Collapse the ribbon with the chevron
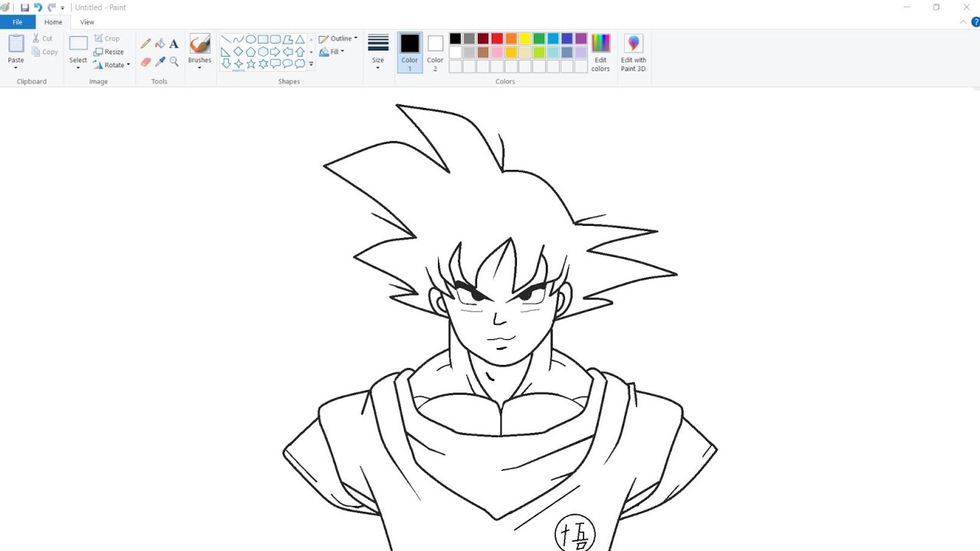 963,22
